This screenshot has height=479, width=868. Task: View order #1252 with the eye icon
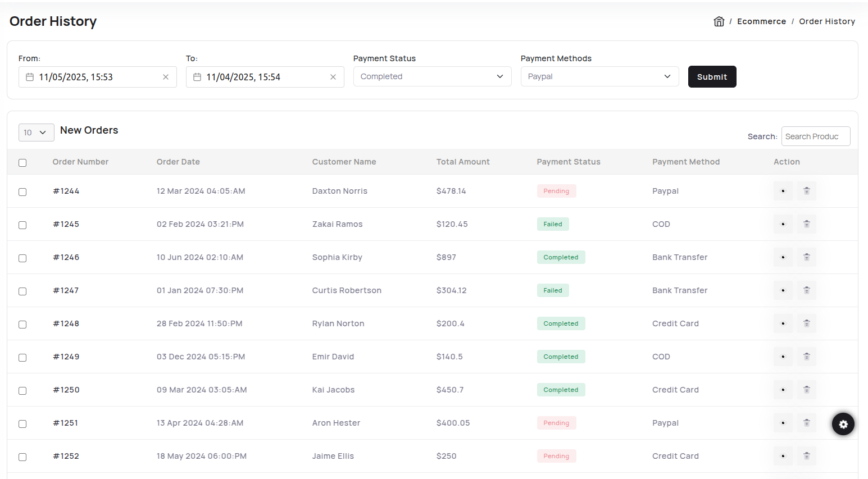(x=783, y=456)
